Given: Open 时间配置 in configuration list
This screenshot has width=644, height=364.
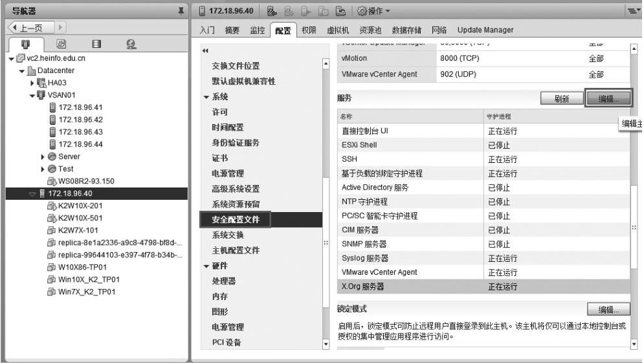Looking at the screenshot, I should coord(228,127).
